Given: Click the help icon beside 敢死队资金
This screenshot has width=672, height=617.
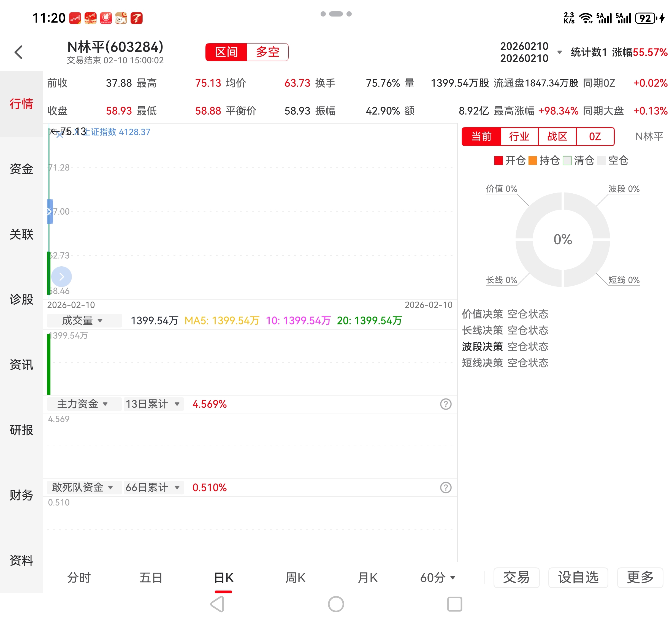Looking at the screenshot, I should point(446,488).
